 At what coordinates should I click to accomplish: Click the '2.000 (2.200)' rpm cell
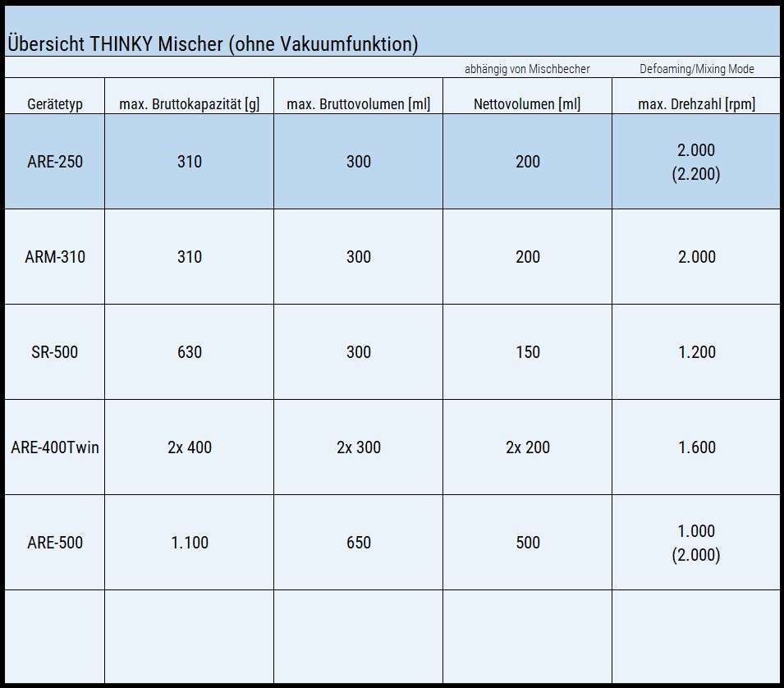pos(696,162)
